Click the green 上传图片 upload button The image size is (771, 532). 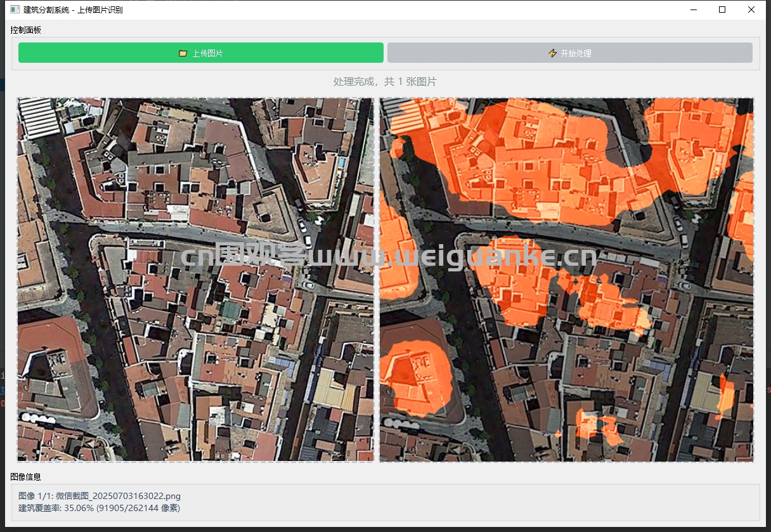click(201, 53)
